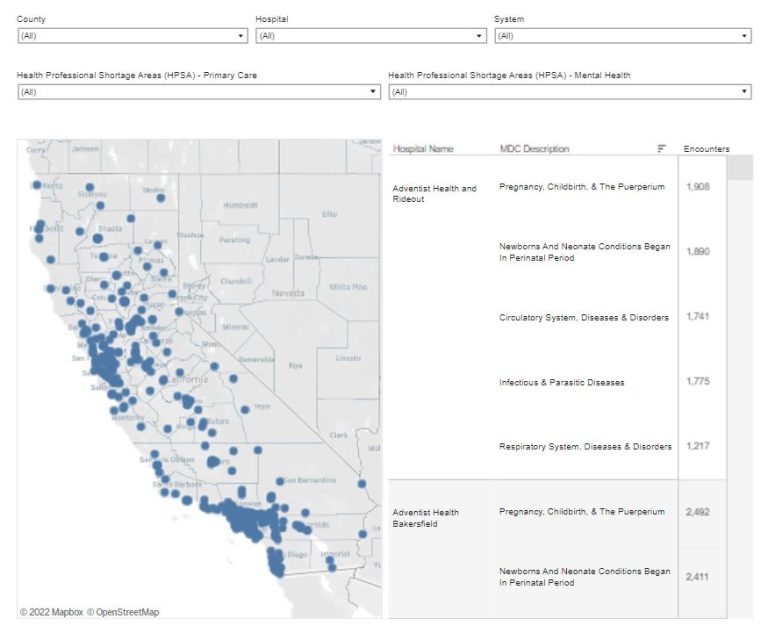768x633 pixels.
Task: Open the County filter dropdown
Action: (x=131, y=36)
